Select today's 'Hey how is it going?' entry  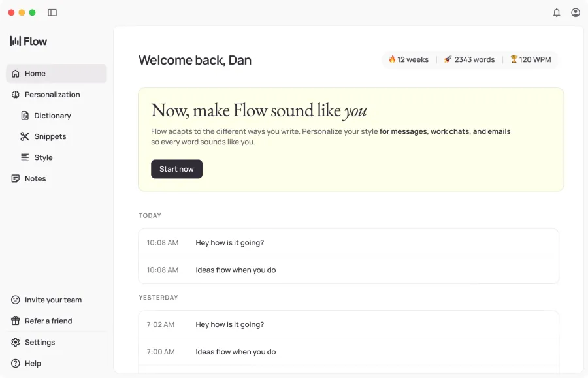(x=230, y=242)
